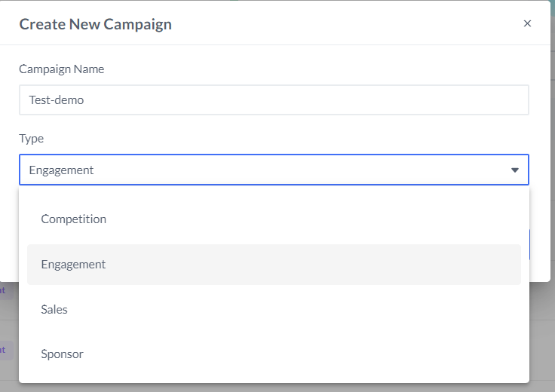Click the Type field label
555x392 pixels.
click(32, 139)
